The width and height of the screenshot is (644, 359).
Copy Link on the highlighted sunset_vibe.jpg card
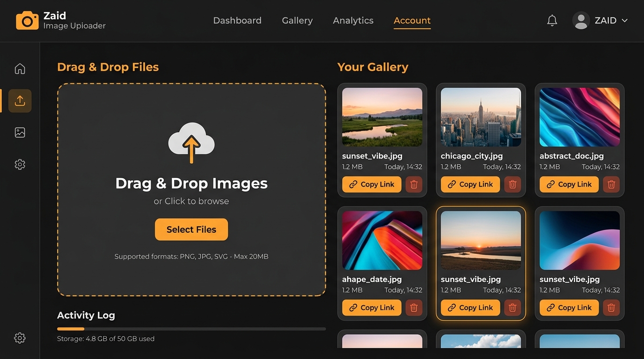point(470,308)
